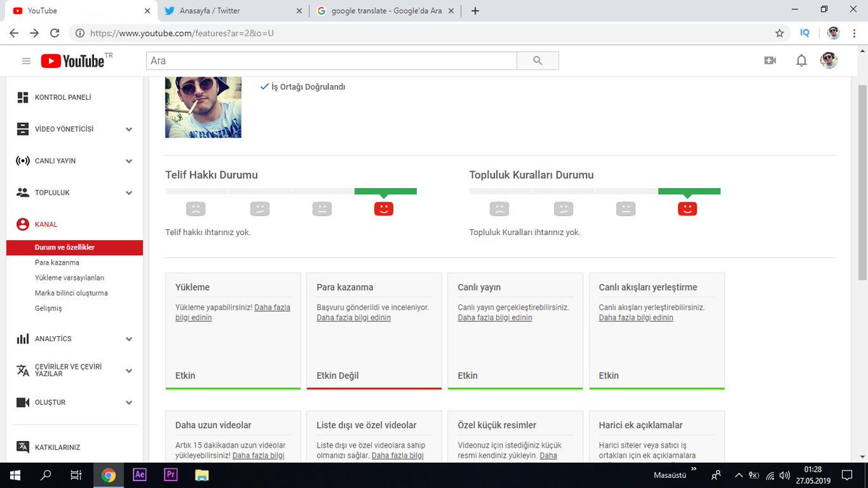This screenshot has width=868, height=488.
Task: Expand the Topluluk section
Action: [129, 193]
